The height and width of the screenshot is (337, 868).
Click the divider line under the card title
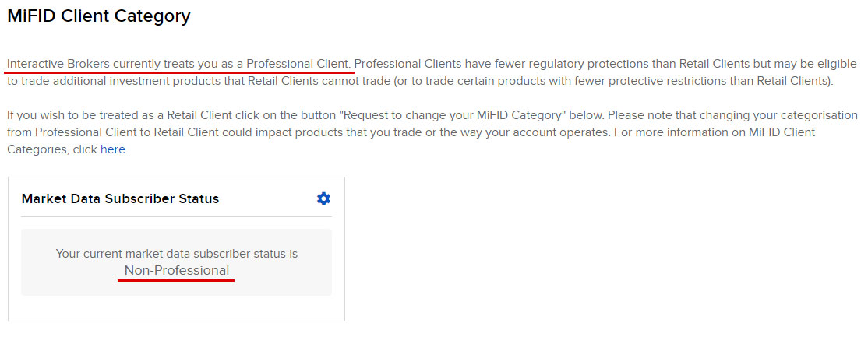(177, 216)
